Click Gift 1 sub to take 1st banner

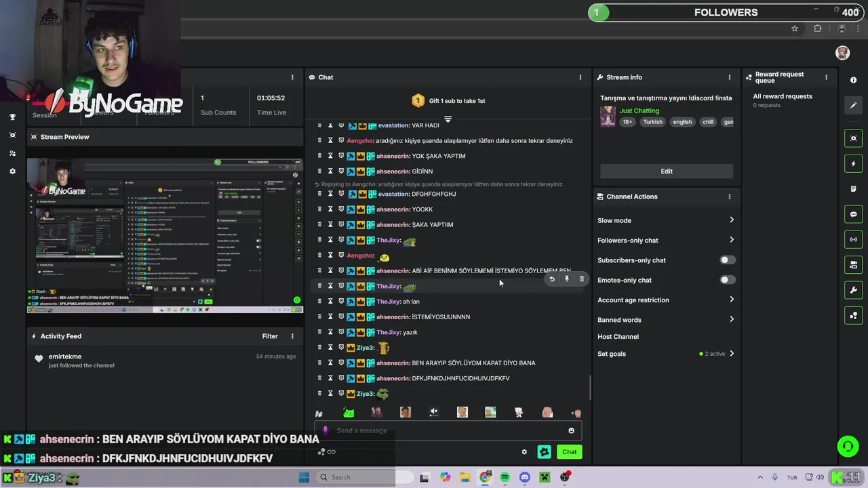pos(448,101)
